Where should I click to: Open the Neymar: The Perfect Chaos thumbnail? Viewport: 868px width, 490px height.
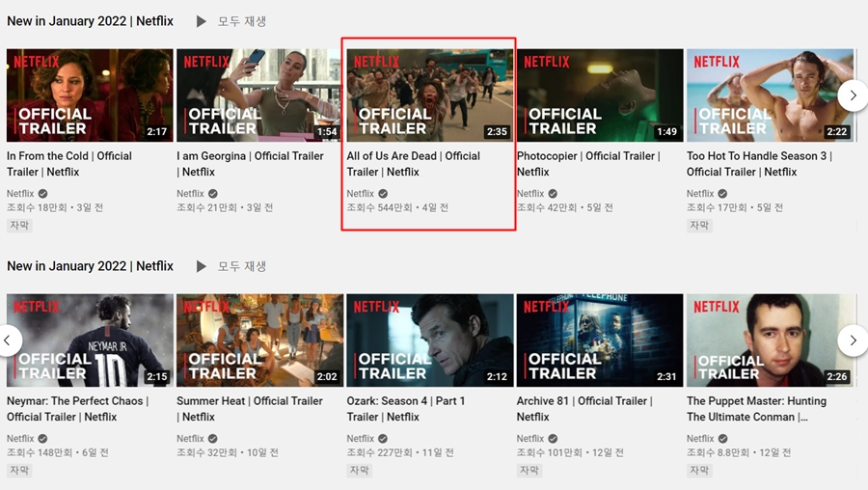90,340
